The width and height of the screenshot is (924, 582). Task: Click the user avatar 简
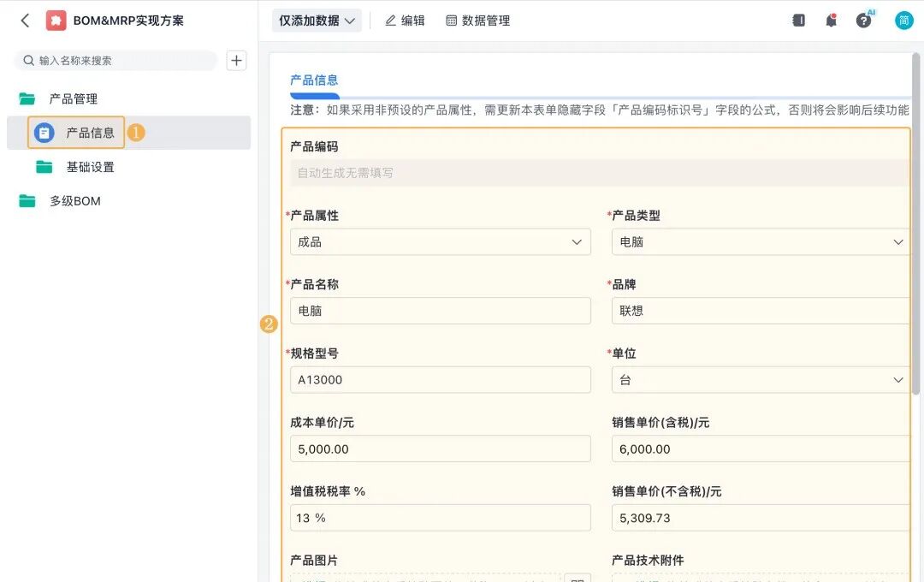point(904,21)
